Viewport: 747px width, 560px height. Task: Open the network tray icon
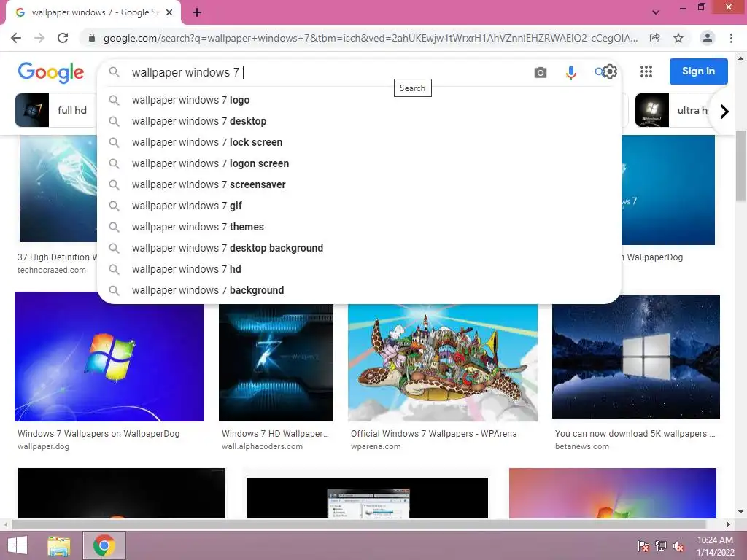(661, 545)
